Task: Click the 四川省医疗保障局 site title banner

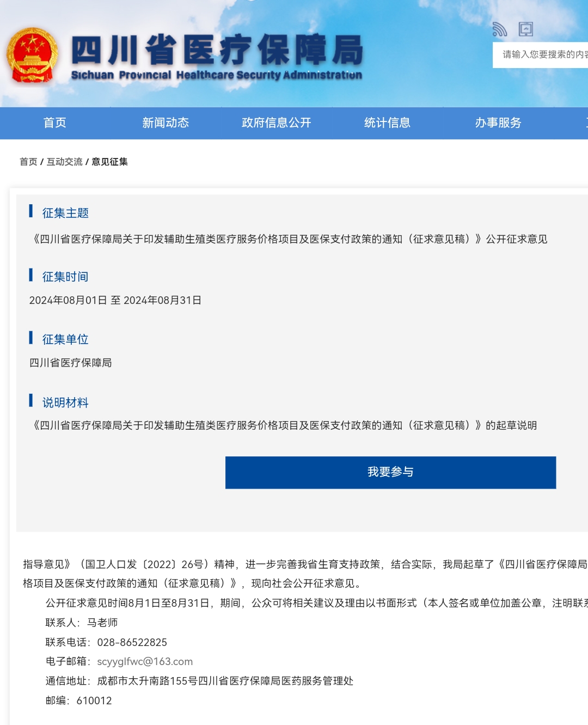Action: (x=217, y=57)
